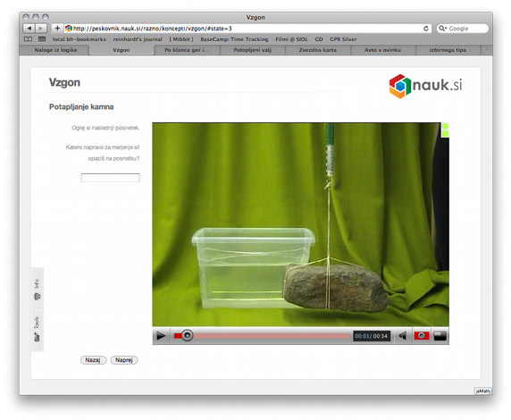Click the nauk.si logo
Screen dimensions: 511x420
click(425, 86)
